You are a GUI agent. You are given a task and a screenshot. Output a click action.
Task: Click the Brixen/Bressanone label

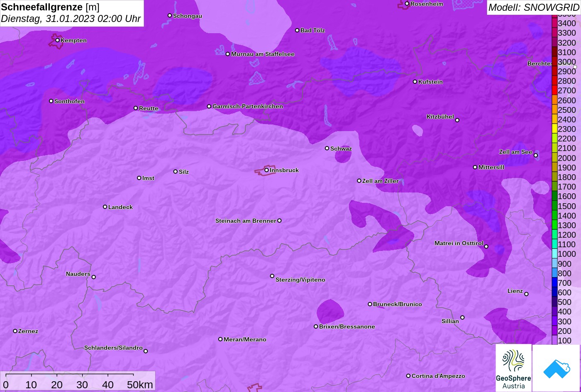coord(347,326)
